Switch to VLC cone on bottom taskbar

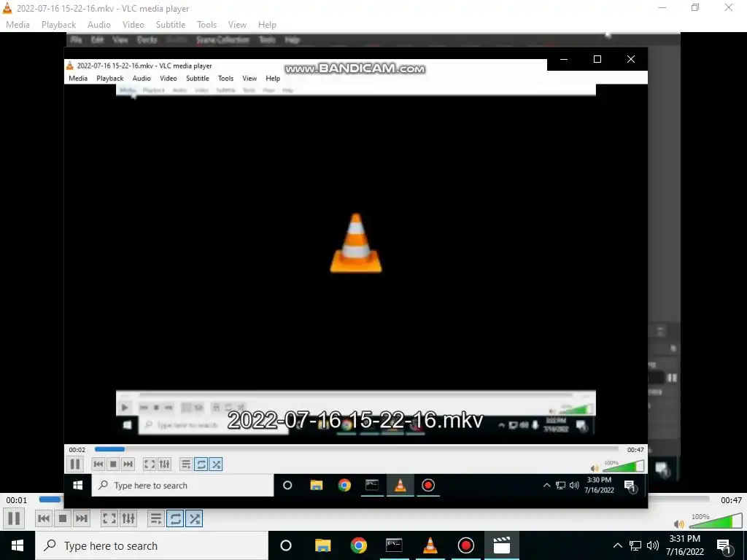pos(430,545)
